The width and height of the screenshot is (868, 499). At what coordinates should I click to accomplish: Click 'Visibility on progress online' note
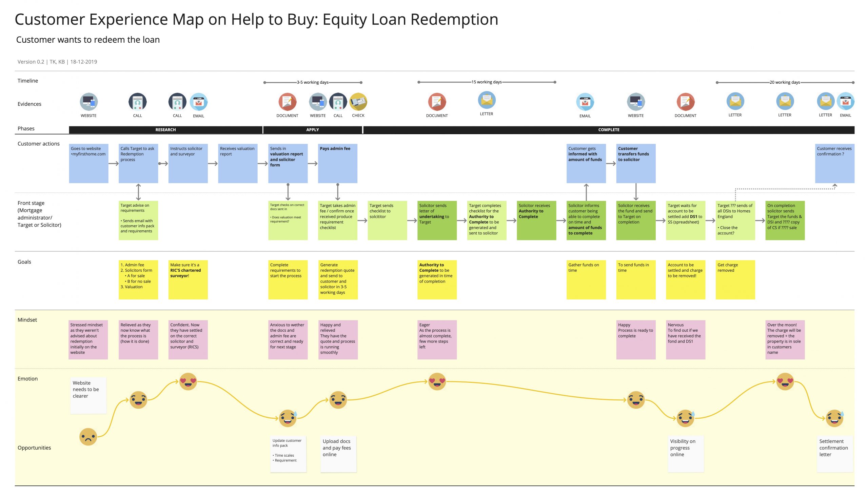686,454
